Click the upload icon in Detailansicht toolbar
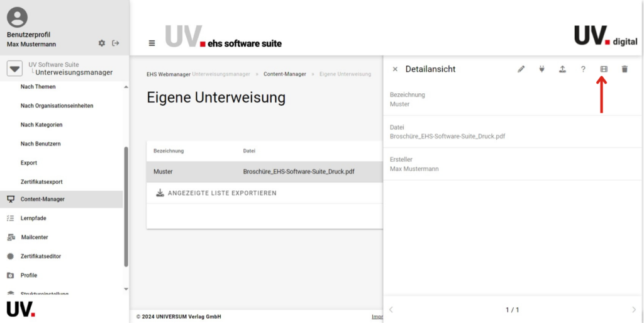This screenshot has width=644, height=323. point(562,69)
